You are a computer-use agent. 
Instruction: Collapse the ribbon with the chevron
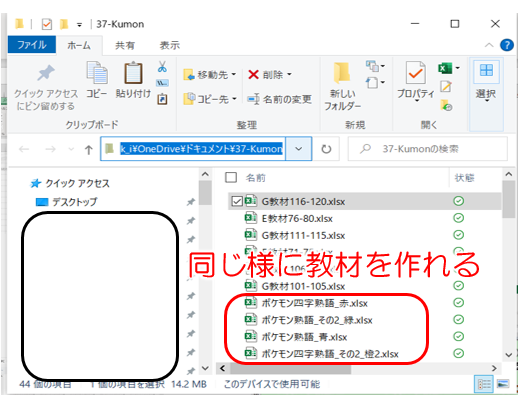(489, 45)
